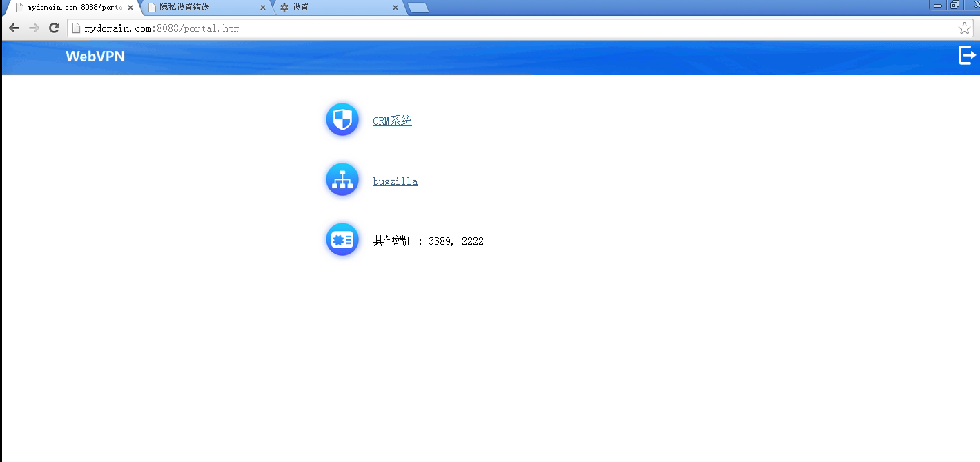Close the mydomain.com portal tab

[130, 8]
